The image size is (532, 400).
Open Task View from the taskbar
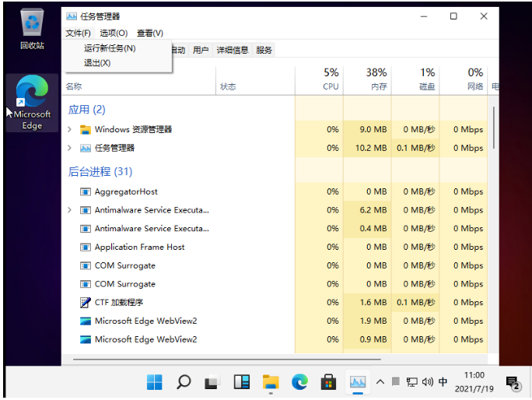(212, 382)
